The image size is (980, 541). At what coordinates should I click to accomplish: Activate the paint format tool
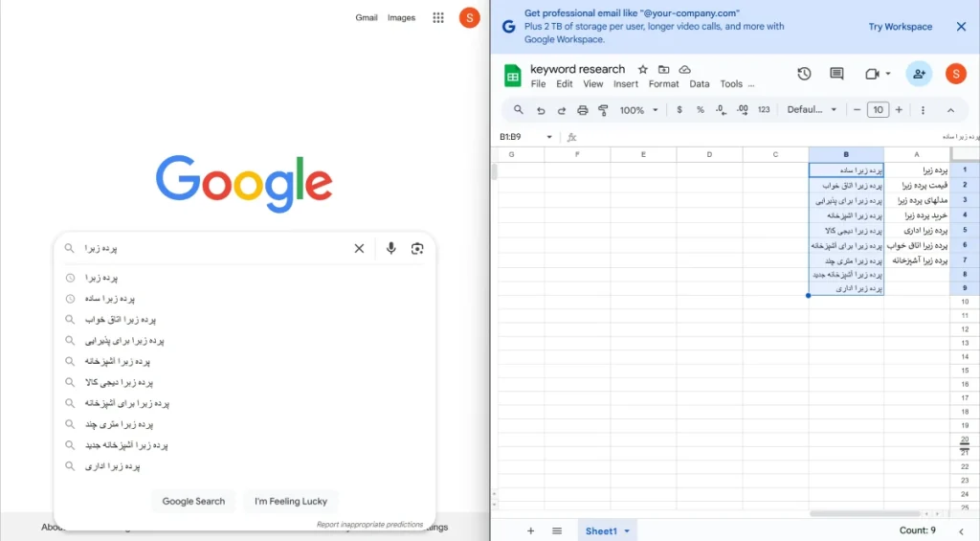click(603, 110)
